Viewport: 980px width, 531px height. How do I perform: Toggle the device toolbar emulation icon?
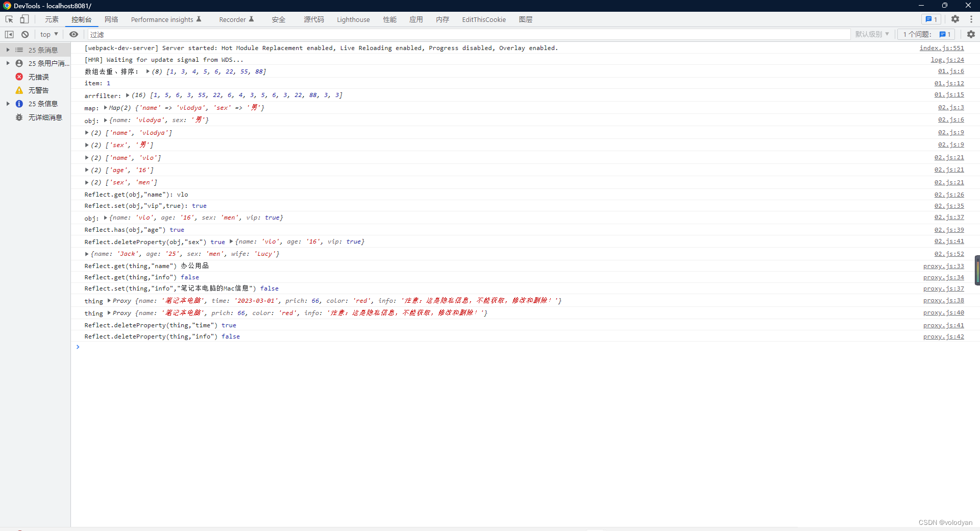(24, 19)
